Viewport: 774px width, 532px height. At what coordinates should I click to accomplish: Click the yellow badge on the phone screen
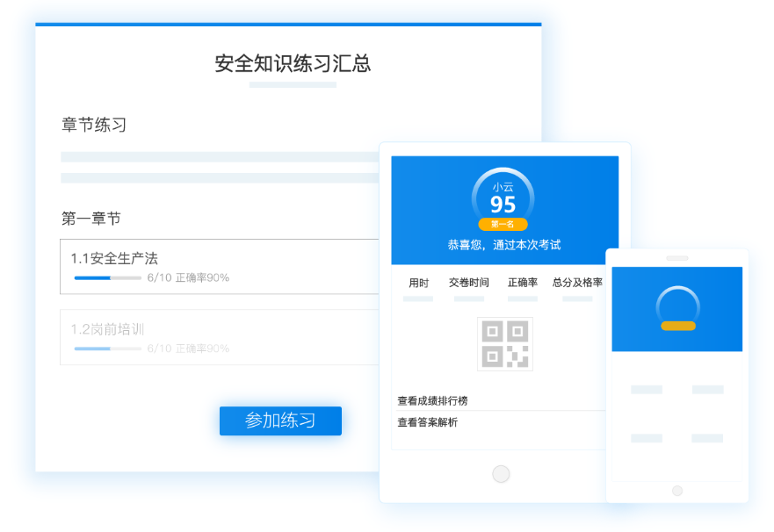[x=677, y=326]
